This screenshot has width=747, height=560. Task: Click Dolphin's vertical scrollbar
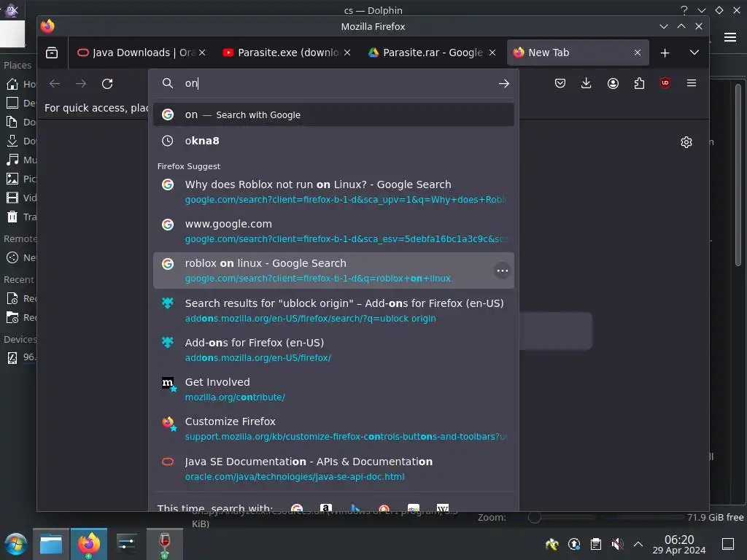pyautogui.click(x=738, y=175)
